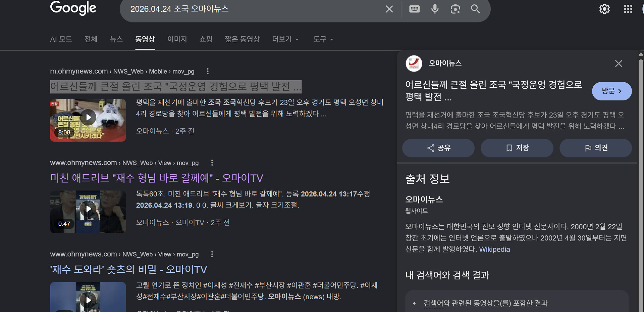Expand the 더보기 dropdown
This screenshot has height=312, width=644.
(285, 39)
